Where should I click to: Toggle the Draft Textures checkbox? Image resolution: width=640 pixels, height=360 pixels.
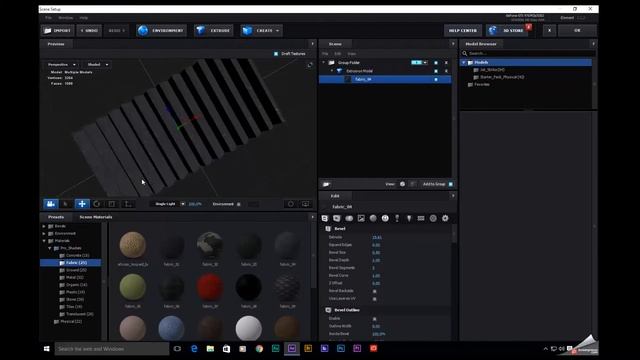276,54
